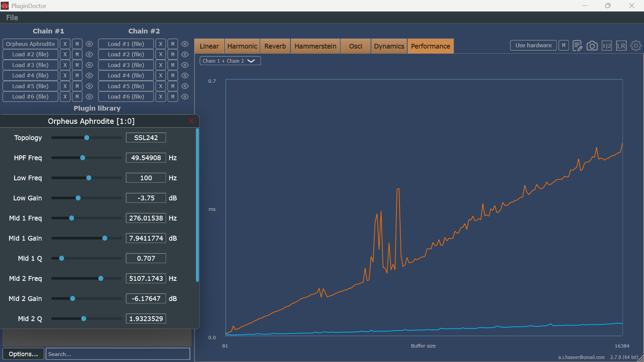Viewport: 644px width, 362px height.
Task: Click X for Chain #2 Load #1
Action: (x=161, y=44)
